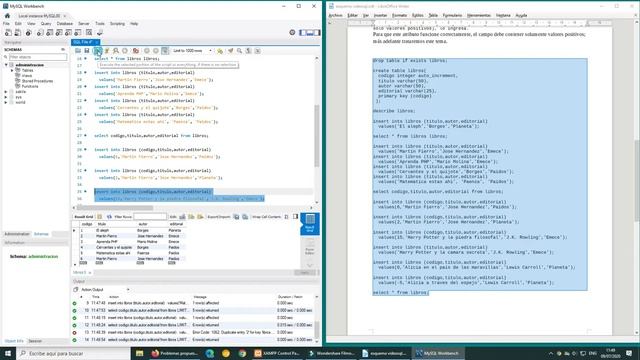Screen dimensions: 640x360
Task: Click the create function icon
Action: pos(78,33)
